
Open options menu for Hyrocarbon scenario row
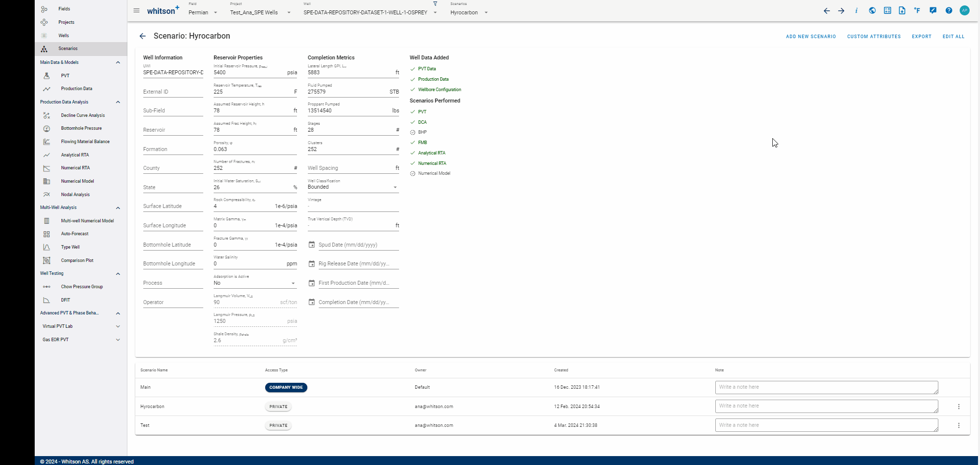tap(959, 407)
